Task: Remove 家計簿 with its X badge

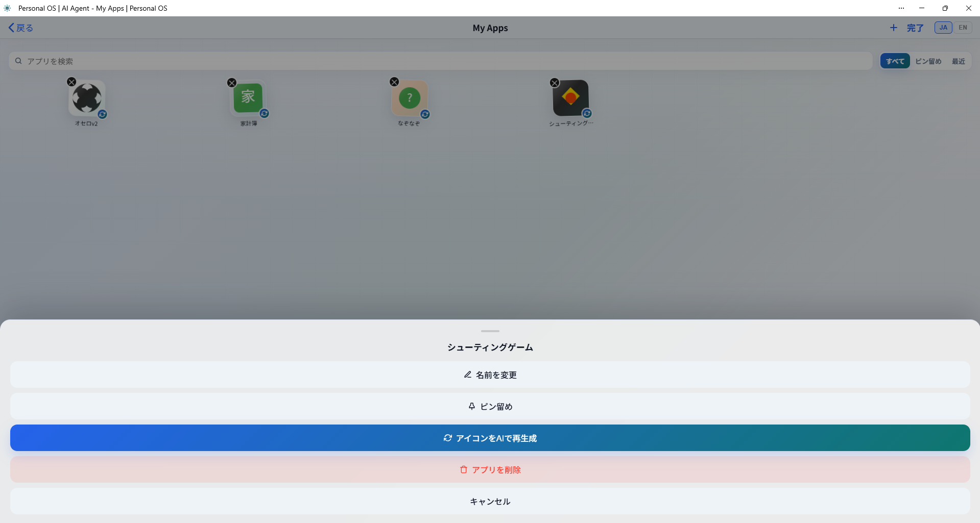Action: pyautogui.click(x=232, y=83)
